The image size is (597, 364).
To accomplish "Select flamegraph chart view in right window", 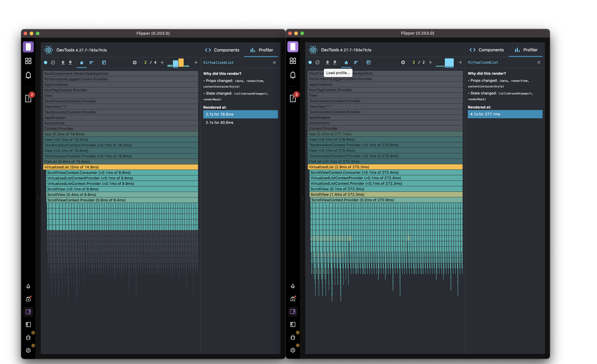I will pos(346,63).
